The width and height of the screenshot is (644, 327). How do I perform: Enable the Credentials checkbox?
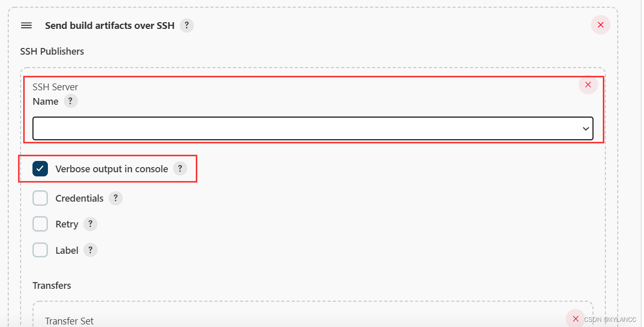coord(40,199)
